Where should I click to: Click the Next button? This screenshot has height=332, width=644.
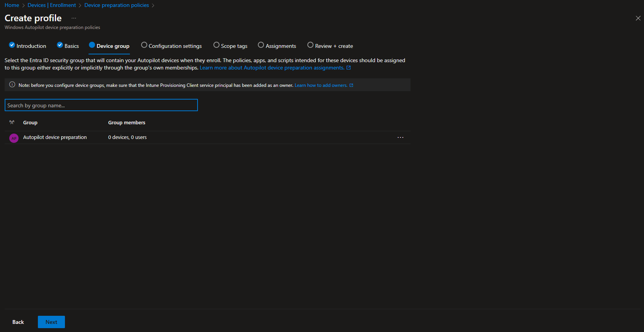[51, 322]
